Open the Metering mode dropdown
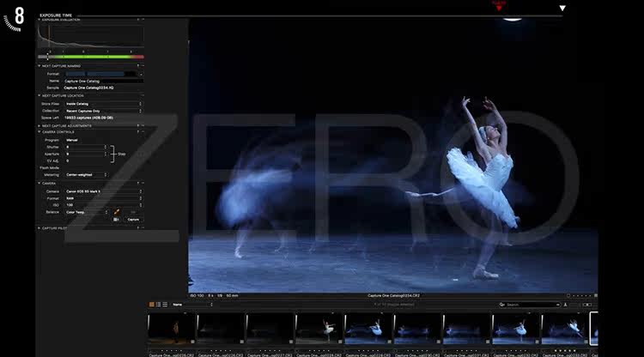Viewport: 644px width, 357px height. click(x=86, y=175)
